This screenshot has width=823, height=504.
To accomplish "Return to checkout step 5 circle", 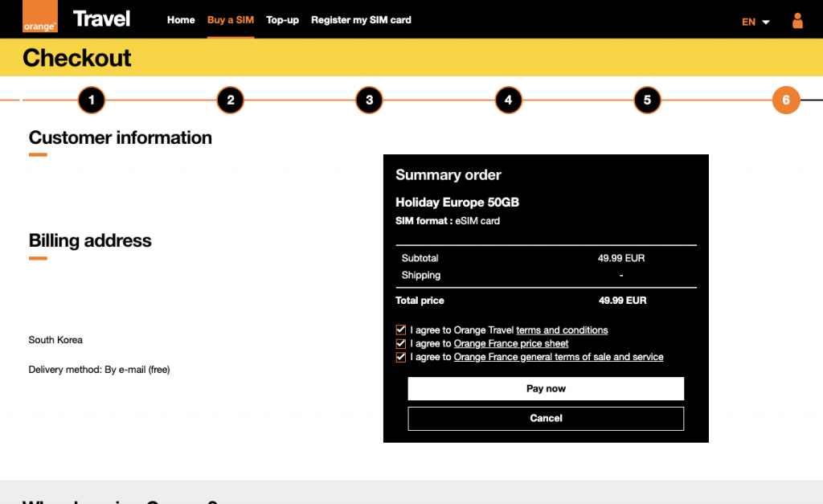I will pos(647,100).
